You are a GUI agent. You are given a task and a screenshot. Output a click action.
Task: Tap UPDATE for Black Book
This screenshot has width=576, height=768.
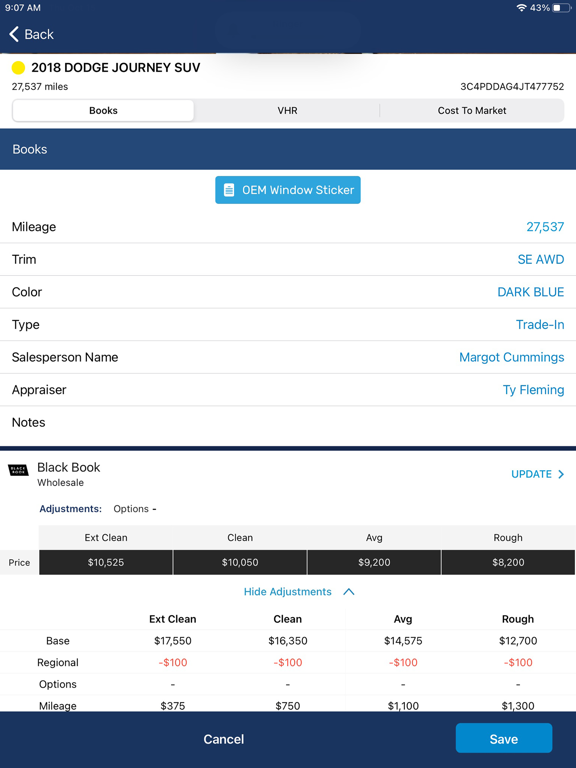pyautogui.click(x=537, y=474)
